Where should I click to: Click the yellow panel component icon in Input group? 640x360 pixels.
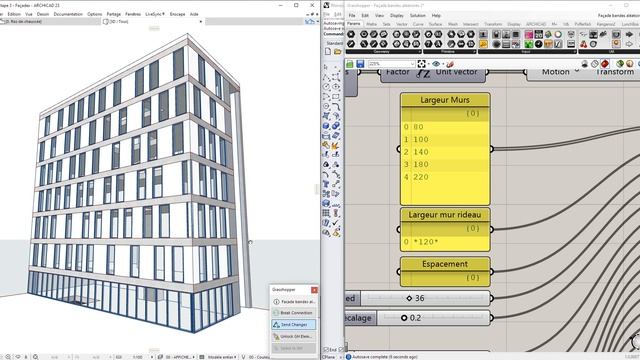(x=483, y=44)
